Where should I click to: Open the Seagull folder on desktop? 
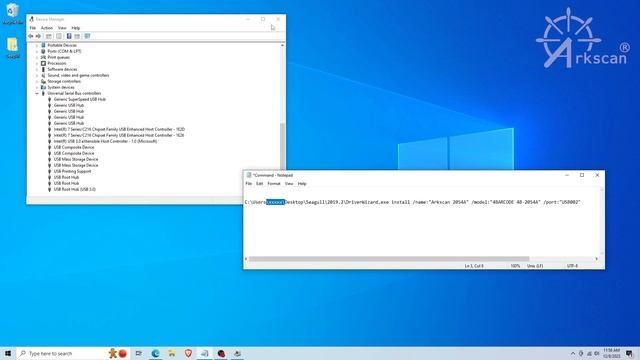tap(13, 48)
